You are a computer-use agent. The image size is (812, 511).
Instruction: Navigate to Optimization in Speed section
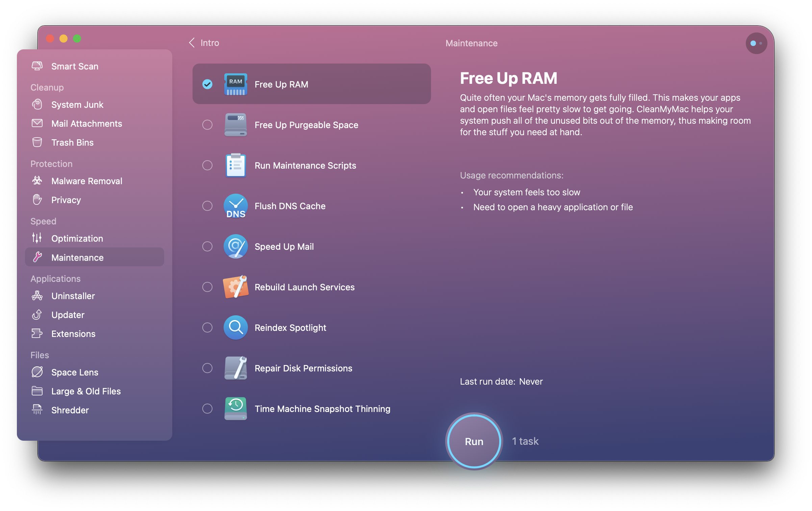point(77,238)
